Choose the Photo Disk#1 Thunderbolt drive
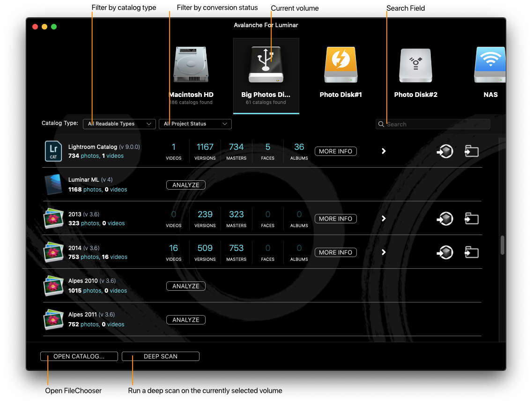This screenshot has height=405, width=532. point(340,65)
